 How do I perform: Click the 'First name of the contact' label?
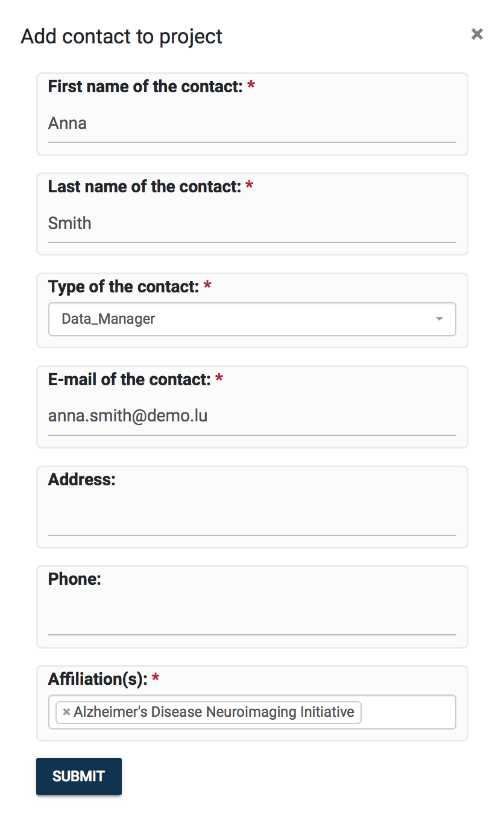pyautogui.click(x=145, y=87)
